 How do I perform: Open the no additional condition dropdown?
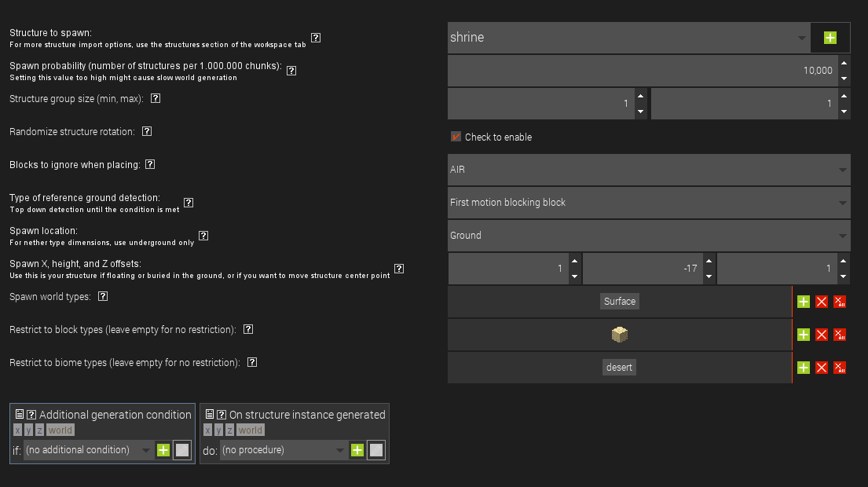point(89,450)
